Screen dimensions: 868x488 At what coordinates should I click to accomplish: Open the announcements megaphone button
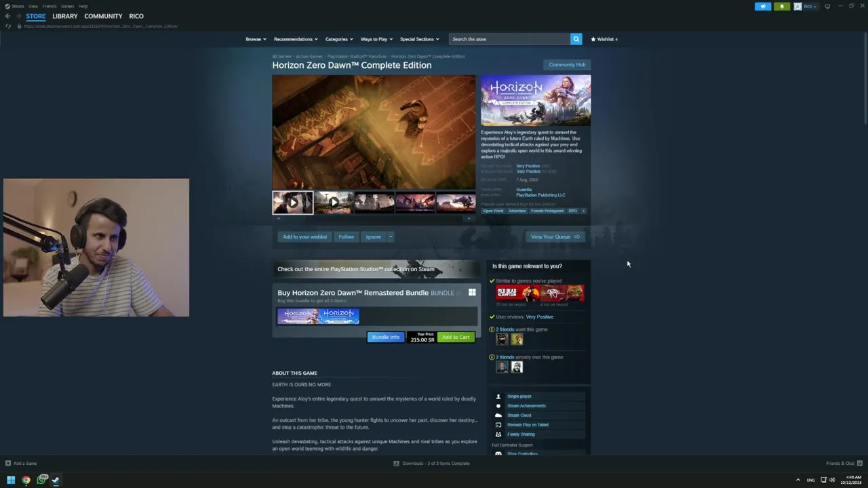pyautogui.click(x=763, y=6)
